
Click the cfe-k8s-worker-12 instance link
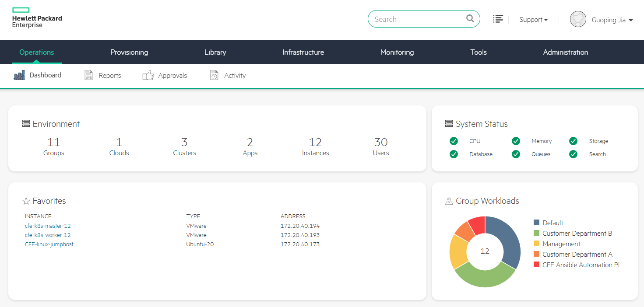pyautogui.click(x=48, y=235)
